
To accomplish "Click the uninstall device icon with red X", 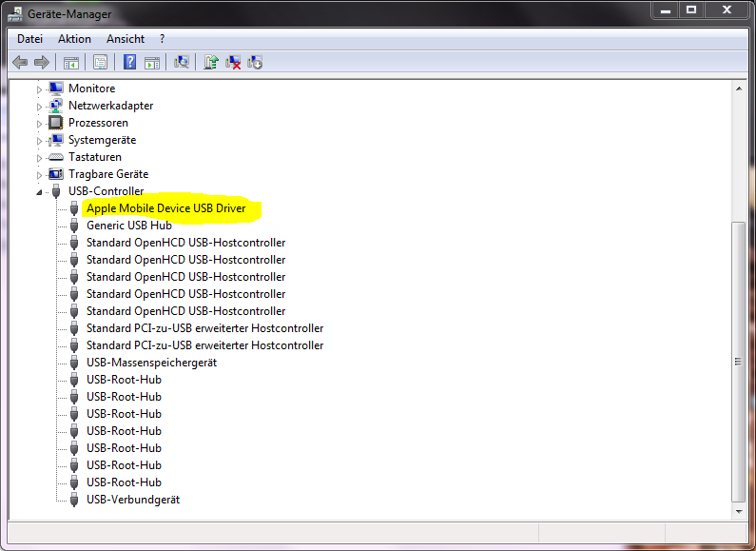I will [233, 62].
